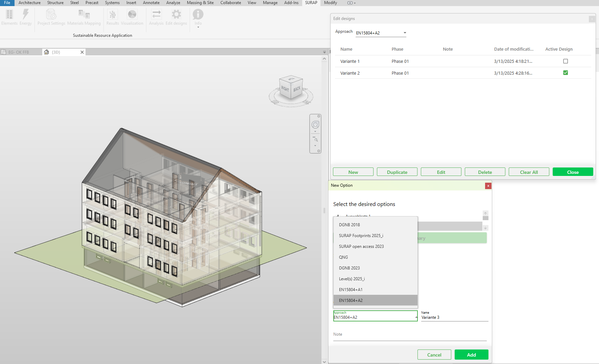599x364 pixels.
Task: Expand the Approach dropdown in Edit designs
Action: [x=405, y=33]
